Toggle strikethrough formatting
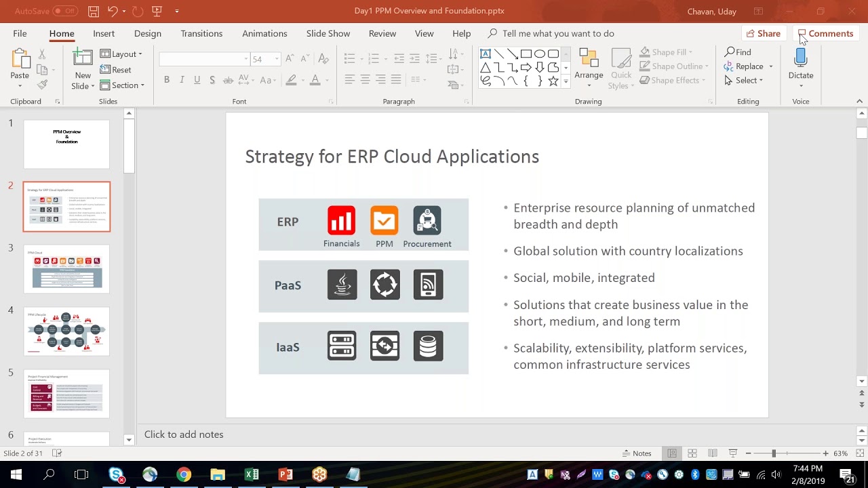Screen dimensions: 868x488 [x=229, y=80]
